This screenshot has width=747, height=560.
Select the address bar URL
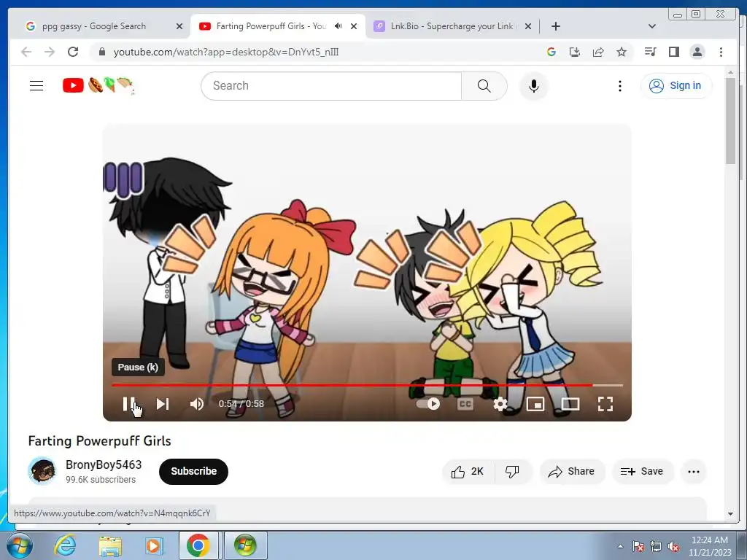click(x=226, y=52)
